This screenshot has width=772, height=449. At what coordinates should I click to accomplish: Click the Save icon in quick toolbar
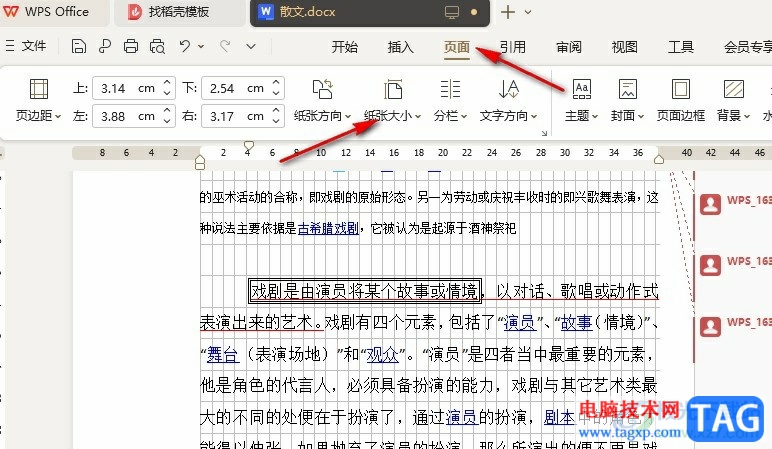79,46
